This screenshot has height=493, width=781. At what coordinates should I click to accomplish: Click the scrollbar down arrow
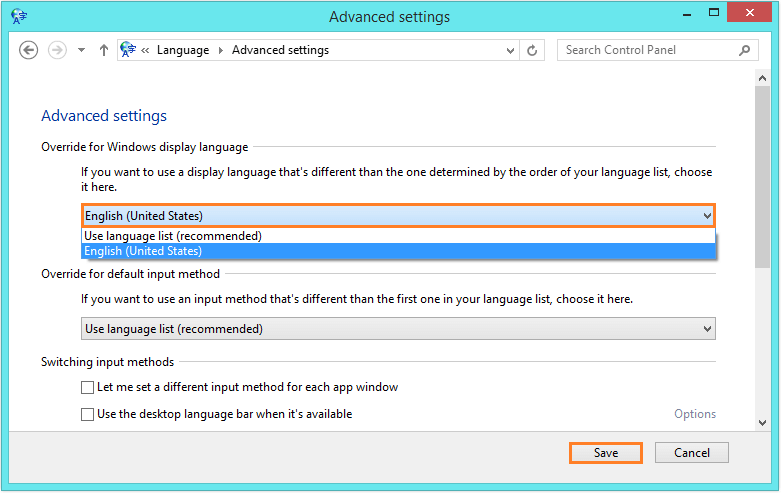[x=762, y=423]
